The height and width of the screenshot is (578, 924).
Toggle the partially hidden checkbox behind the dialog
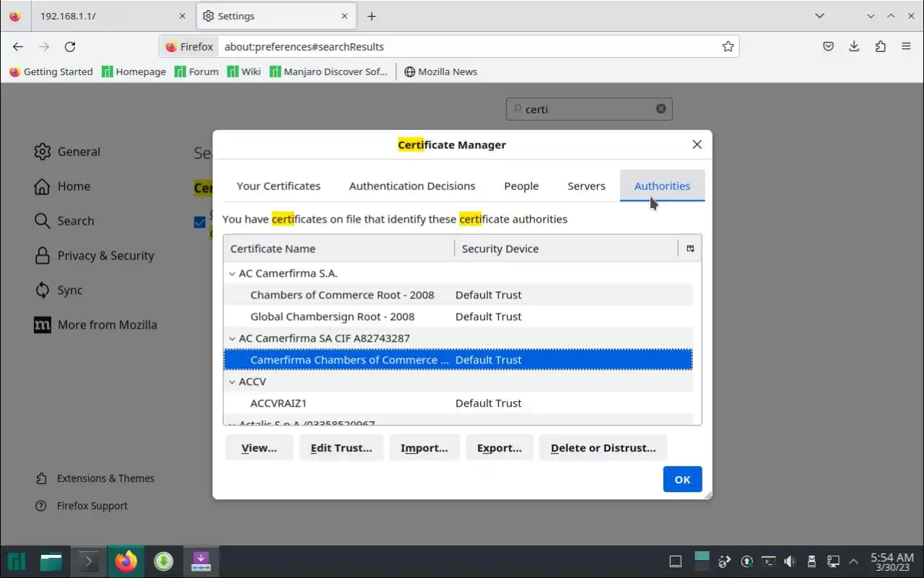[x=200, y=223]
